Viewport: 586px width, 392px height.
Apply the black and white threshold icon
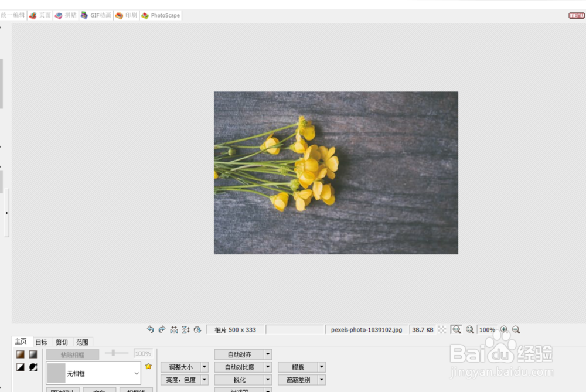point(20,367)
